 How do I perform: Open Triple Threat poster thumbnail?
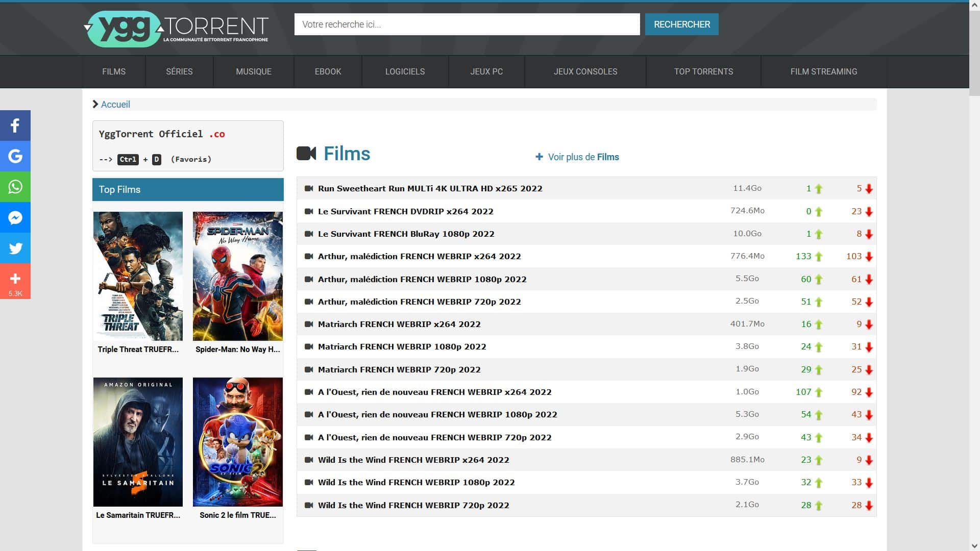(138, 276)
